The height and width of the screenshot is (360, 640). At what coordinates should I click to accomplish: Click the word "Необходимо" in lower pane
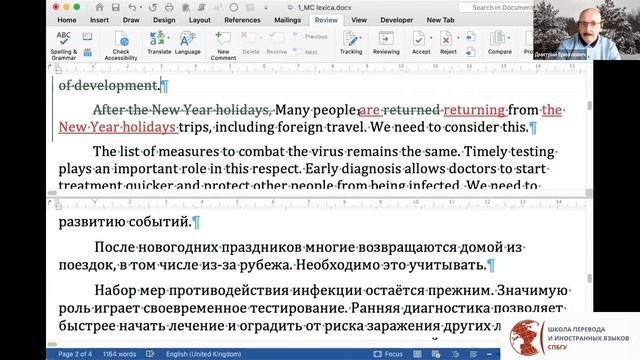[338, 265]
